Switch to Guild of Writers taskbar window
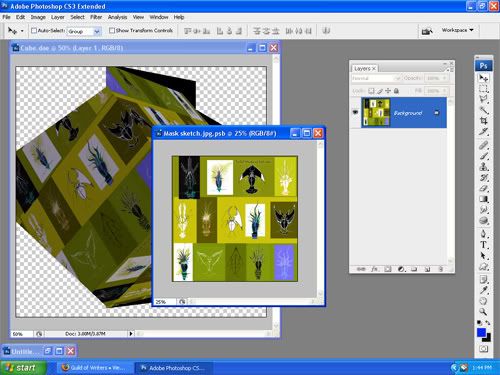500x375 pixels. (94, 368)
